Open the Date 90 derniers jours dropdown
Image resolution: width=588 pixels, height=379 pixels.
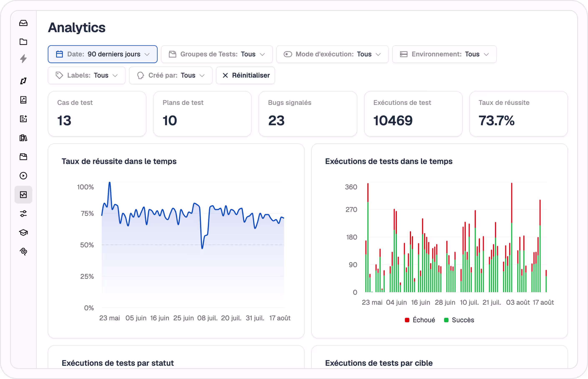pyautogui.click(x=103, y=54)
